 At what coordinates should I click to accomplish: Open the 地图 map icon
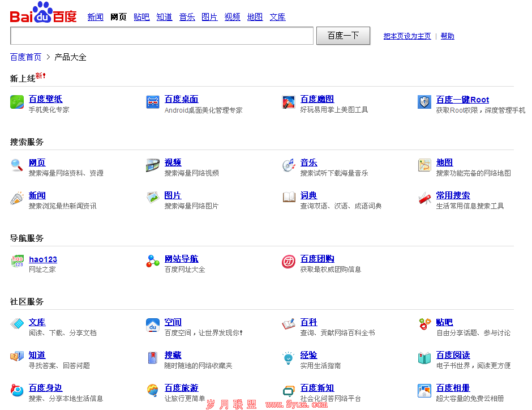(424, 165)
